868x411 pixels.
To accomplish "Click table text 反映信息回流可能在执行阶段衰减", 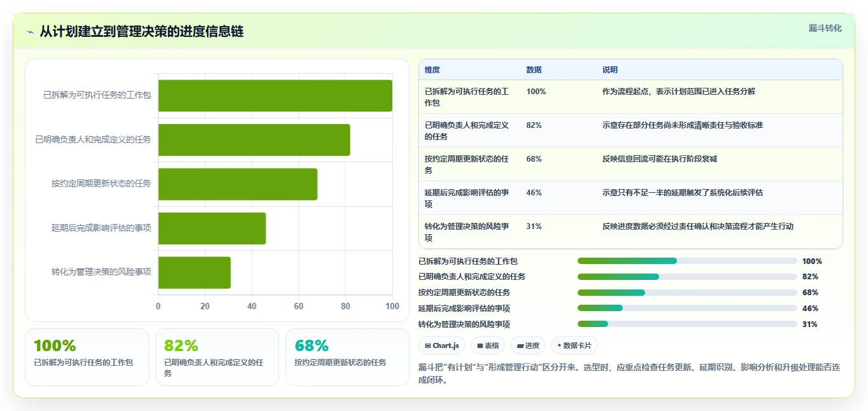I will coord(660,159).
